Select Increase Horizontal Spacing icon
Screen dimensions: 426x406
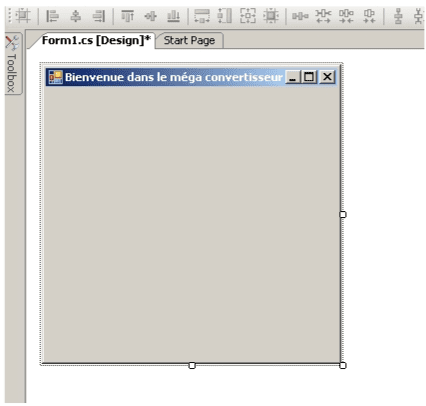click(323, 16)
